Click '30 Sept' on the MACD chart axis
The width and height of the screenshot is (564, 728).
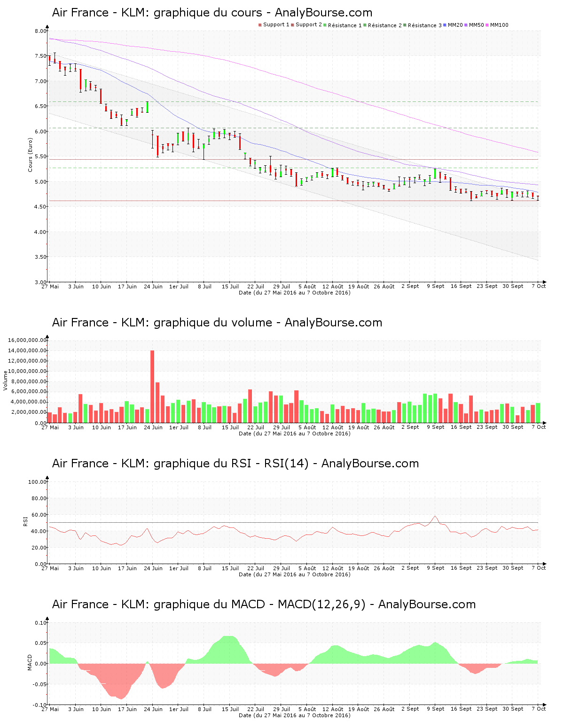click(x=513, y=709)
